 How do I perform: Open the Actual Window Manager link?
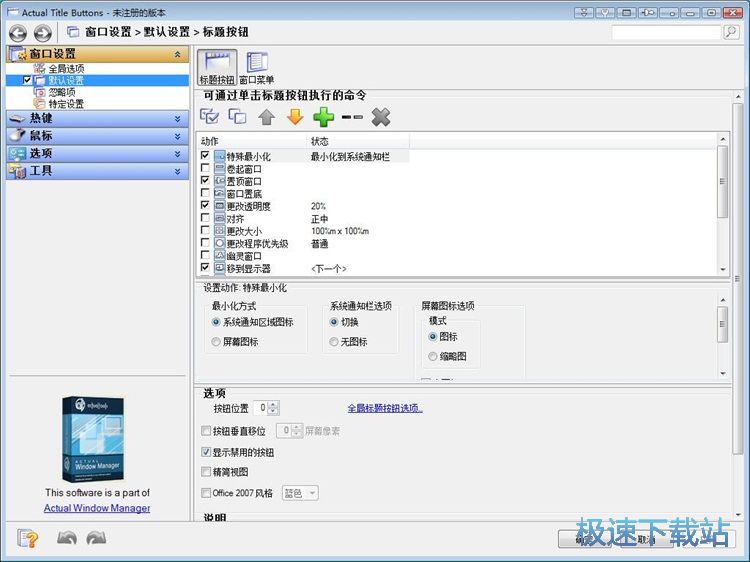click(x=97, y=508)
